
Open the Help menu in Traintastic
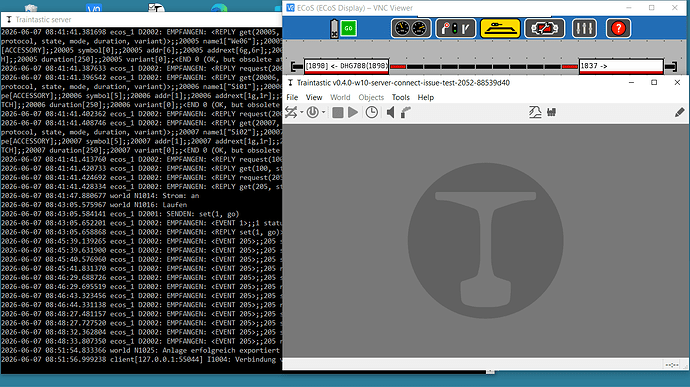coord(426,97)
